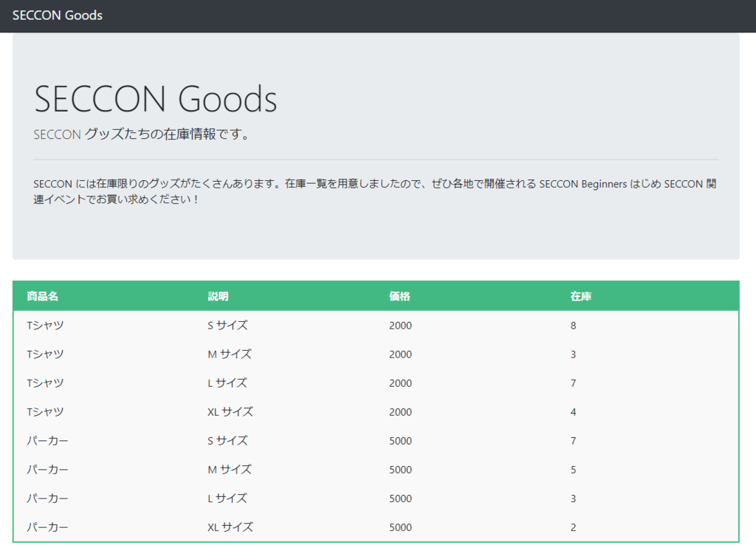
Task: Click 'XL サイズ' in the パーカー row
Action: coord(230,528)
